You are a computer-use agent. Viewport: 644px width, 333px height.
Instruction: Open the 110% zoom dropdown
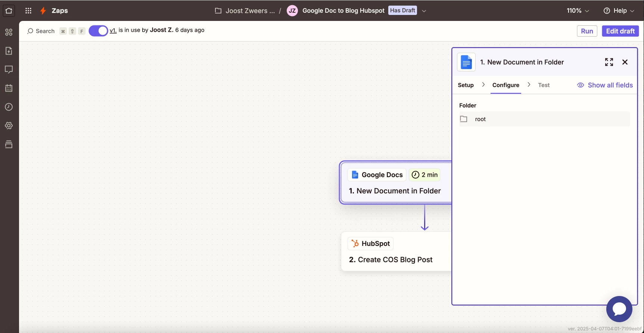coord(578,10)
